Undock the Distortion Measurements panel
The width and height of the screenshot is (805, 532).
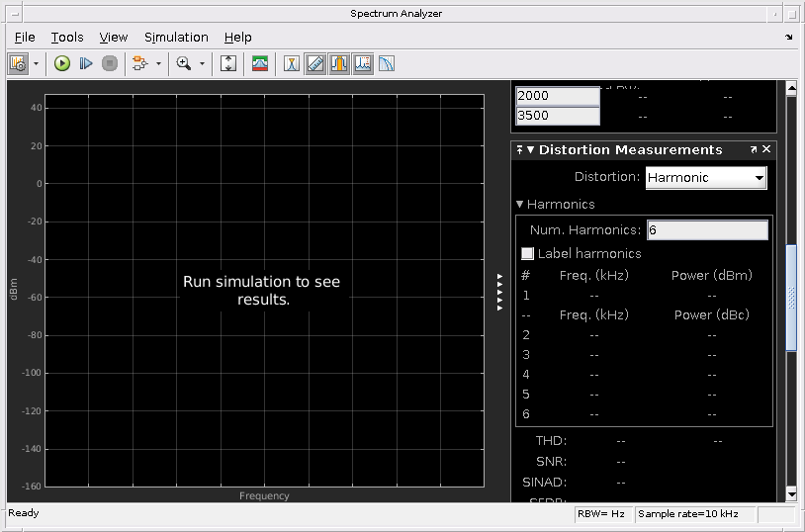pyautogui.click(x=753, y=149)
